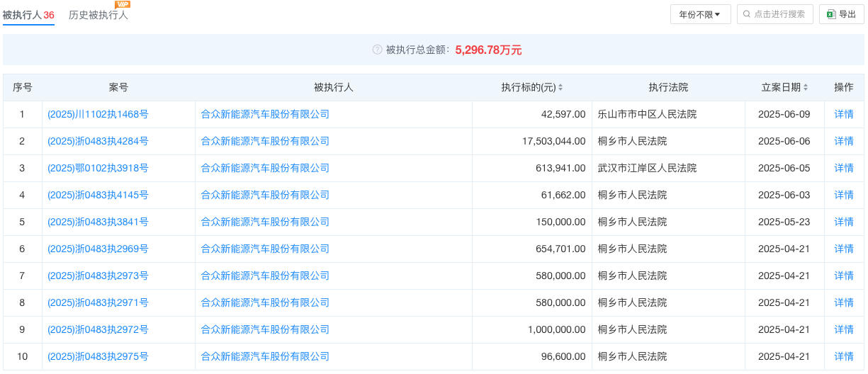Open the 年份不限 year dropdown
Screen dimensions: 868x374
pyautogui.click(x=700, y=14)
